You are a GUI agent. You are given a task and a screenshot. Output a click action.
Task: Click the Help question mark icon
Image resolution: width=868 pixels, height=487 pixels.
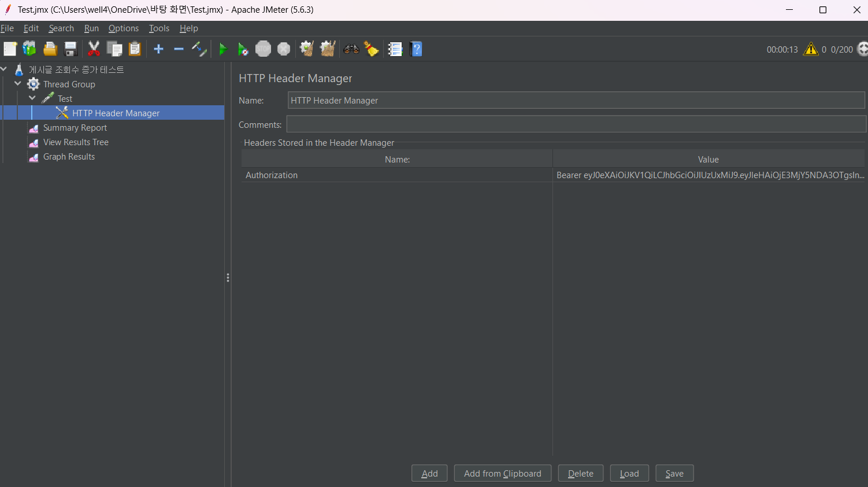(x=416, y=49)
